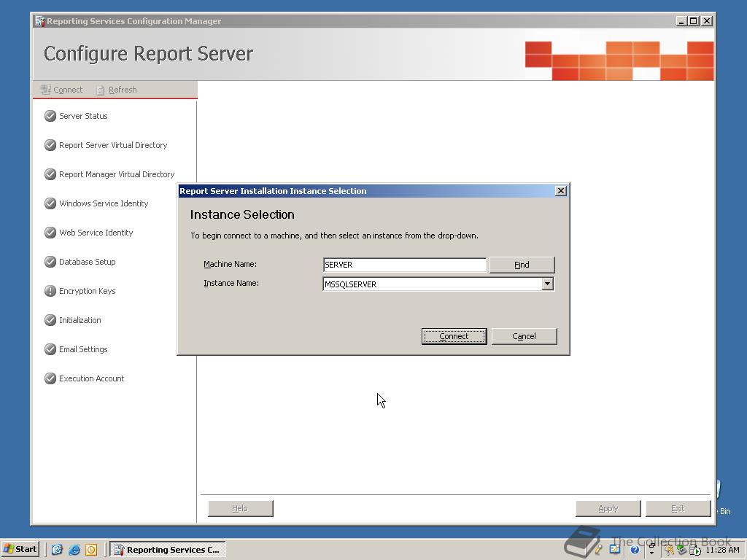Open the Server Status page
The image size is (747, 560).
pyautogui.click(x=83, y=116)
